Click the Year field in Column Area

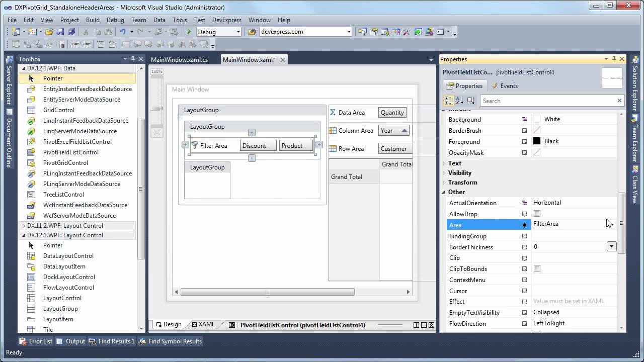(x=394, y=131)
